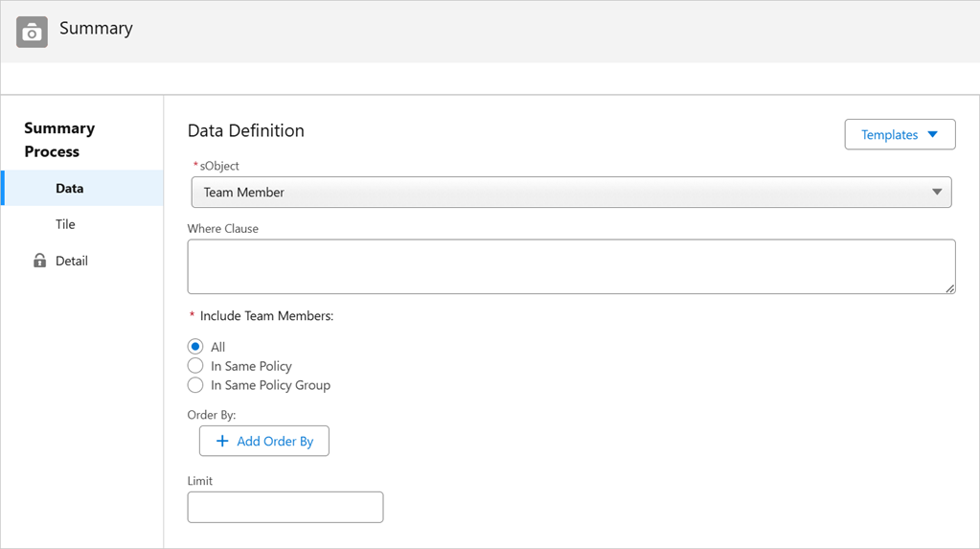Click the lock icon beside Detail
Image resolution: width=980 pixels, height=549 pixels.
[x=39, y=261]
